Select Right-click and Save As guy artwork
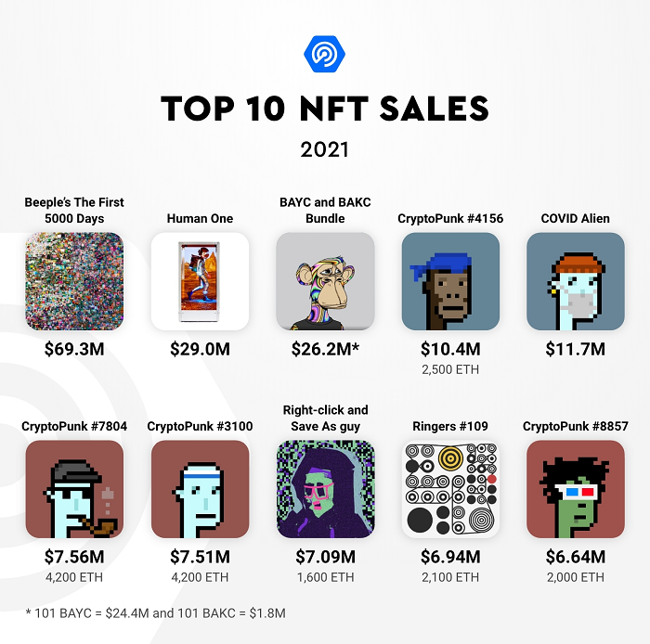Screen dimensions: 650x644 pos(325,489)
